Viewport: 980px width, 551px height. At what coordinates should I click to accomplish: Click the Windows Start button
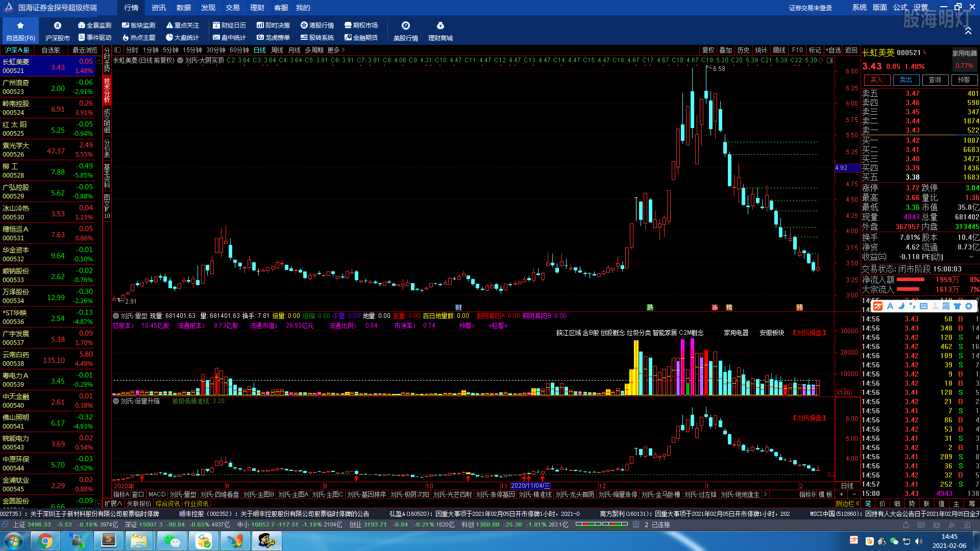point(14,541)
